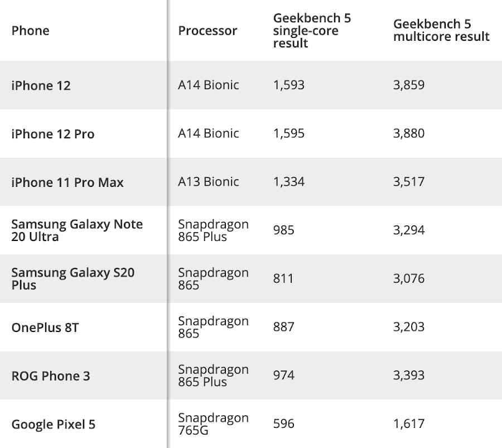The height and width of the screenshot is (448, 502).
Task: Click the multicore score 1,617
Action: pos(408,423)
